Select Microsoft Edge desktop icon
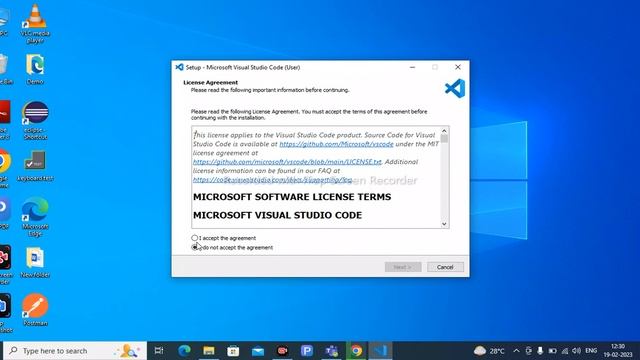This screenshot has height=360, width=640. click(35, 216)
